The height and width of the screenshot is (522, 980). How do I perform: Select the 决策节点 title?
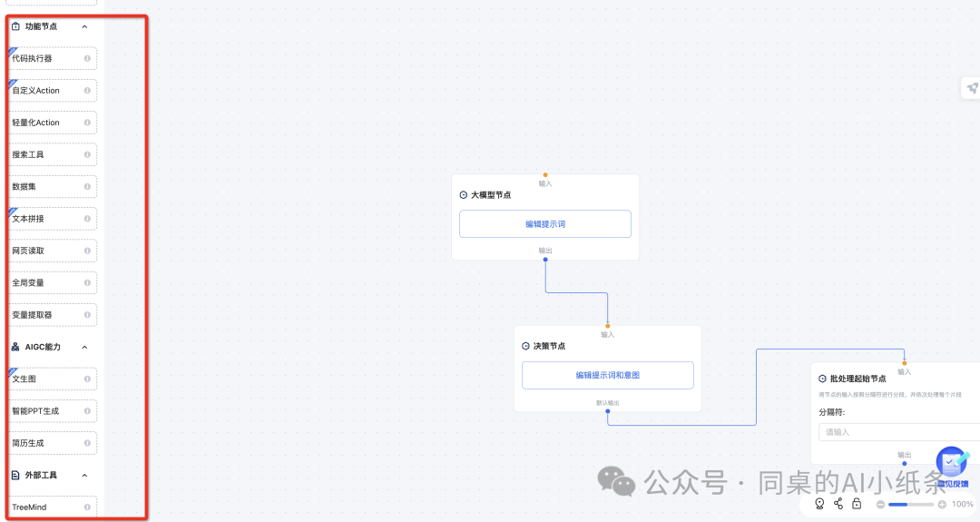tap(549, 346)
